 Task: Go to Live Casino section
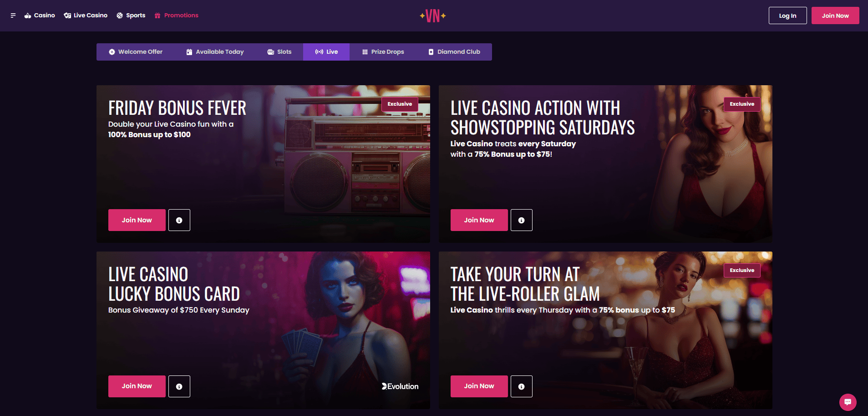(x=86, y=15)
